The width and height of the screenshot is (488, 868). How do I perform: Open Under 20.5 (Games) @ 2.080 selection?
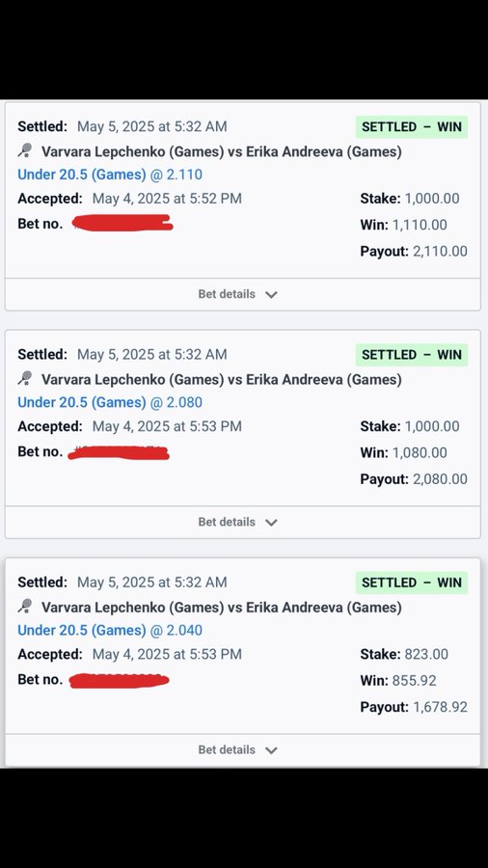[110, 402]
